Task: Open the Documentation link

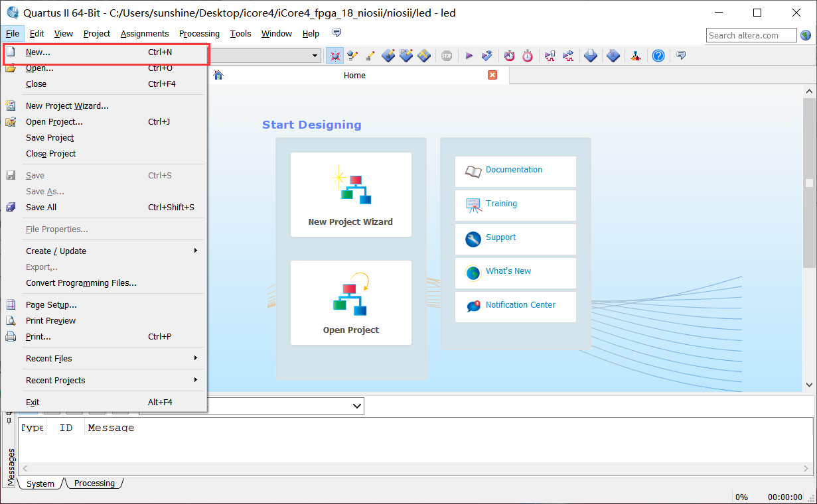Action: point(514,170)
